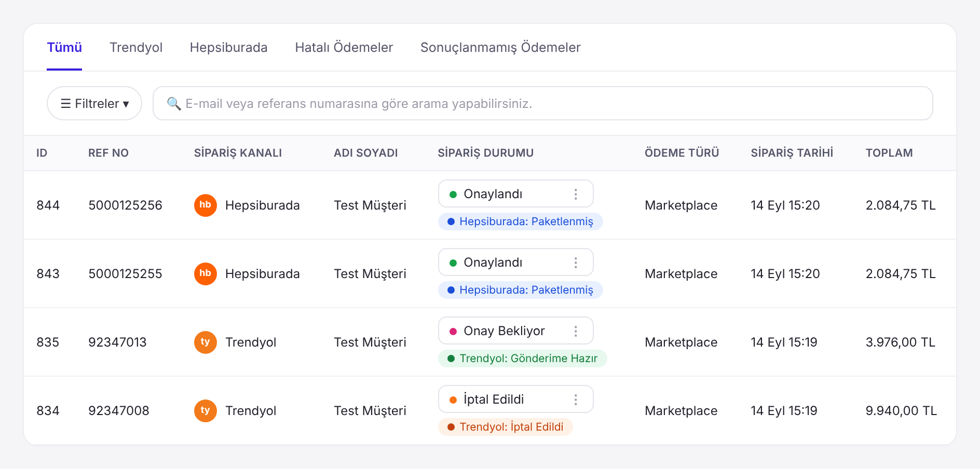Click the SİPARİŞ KANALI column header
The height and width of the screenshot is (469, 980).
click(238, 153)
